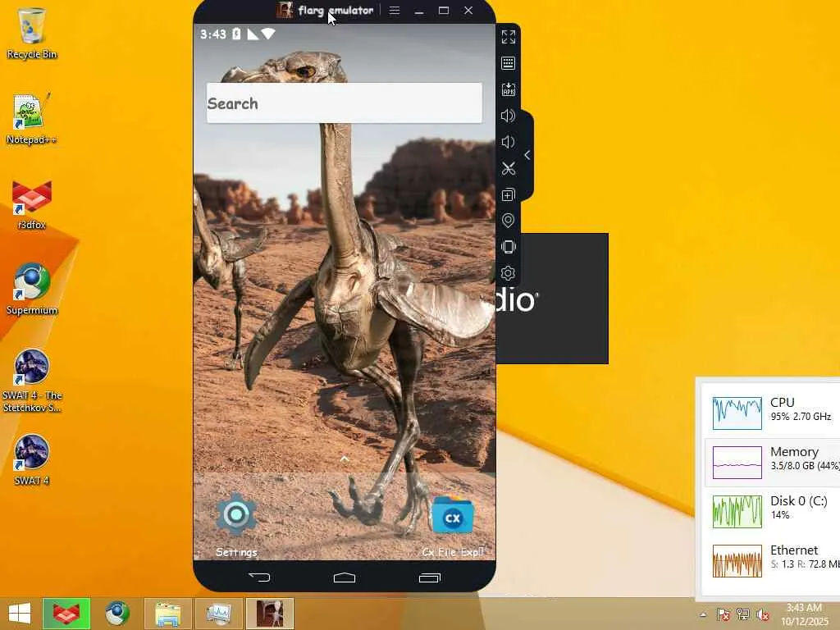Open the muted volume tray icon
Viewport: 840px width, 630px height.
[x=763, y=614]
